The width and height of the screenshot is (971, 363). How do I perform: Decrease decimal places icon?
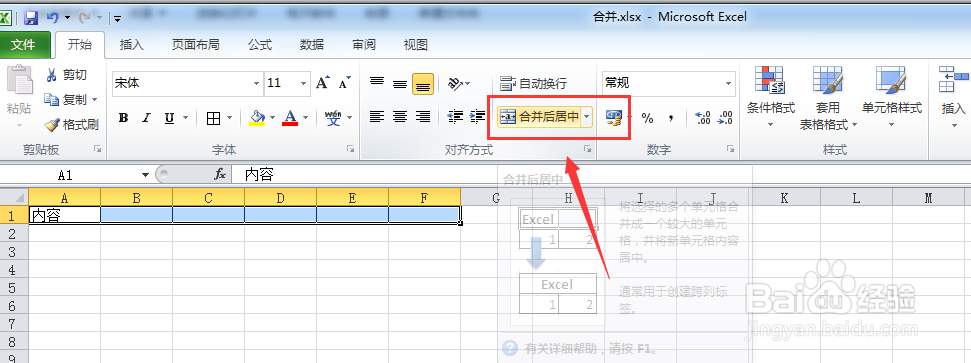(x=725, y=118)
